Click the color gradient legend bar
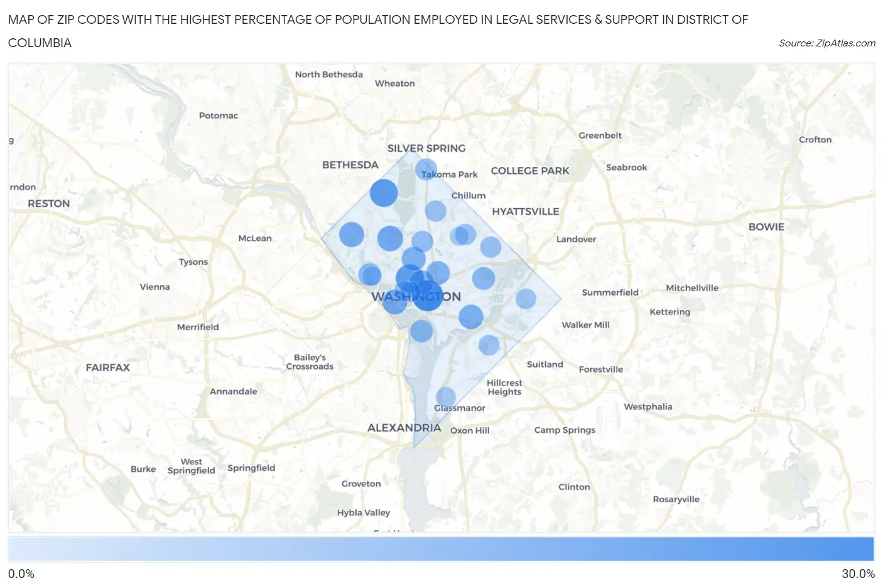 coord(441,548)
